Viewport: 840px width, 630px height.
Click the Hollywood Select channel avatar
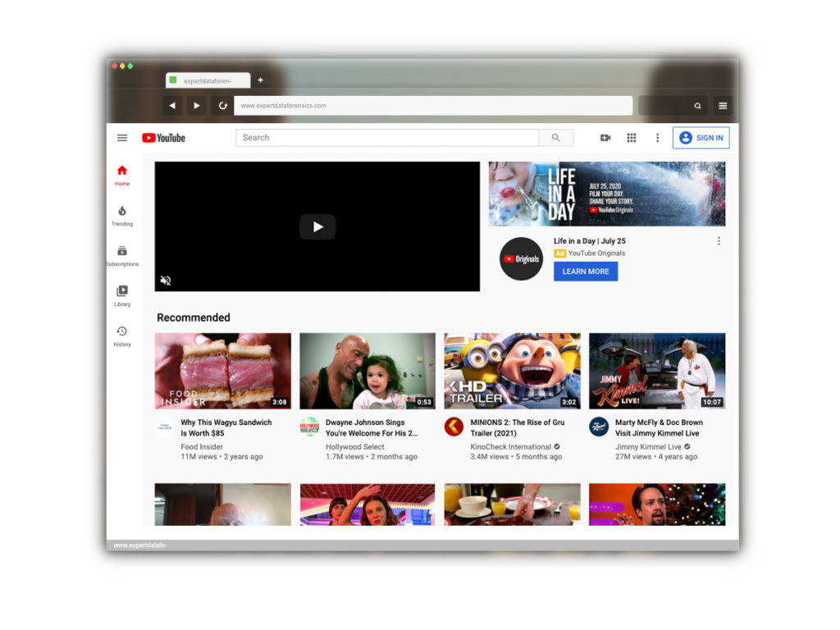point(309,427)
